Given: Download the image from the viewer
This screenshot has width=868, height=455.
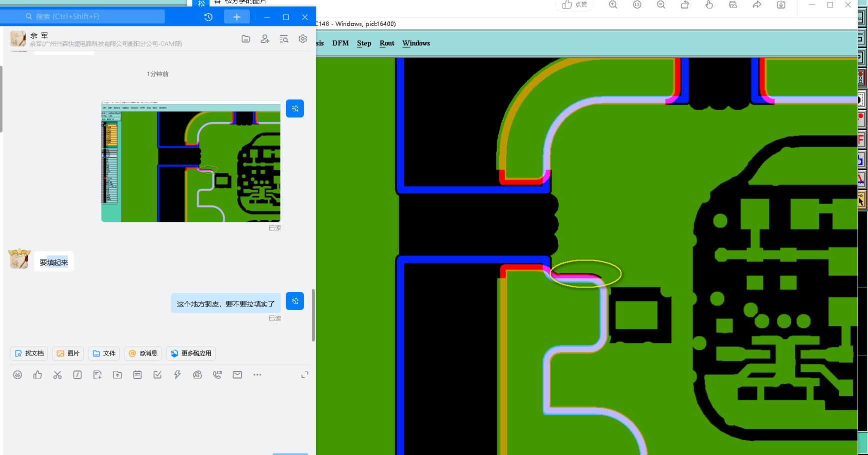Looking at the screenshot, I should click(x=781, y=5).
